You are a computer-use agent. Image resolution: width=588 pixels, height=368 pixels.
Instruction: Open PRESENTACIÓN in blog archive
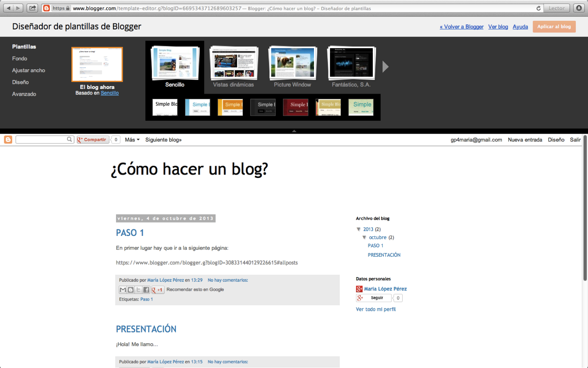pos(384,255)
